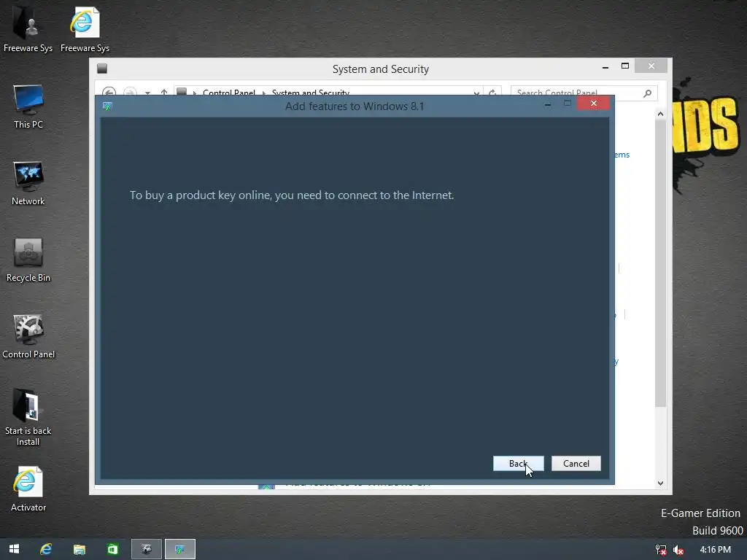Click the network status tray icon

(x=661, y=550)
